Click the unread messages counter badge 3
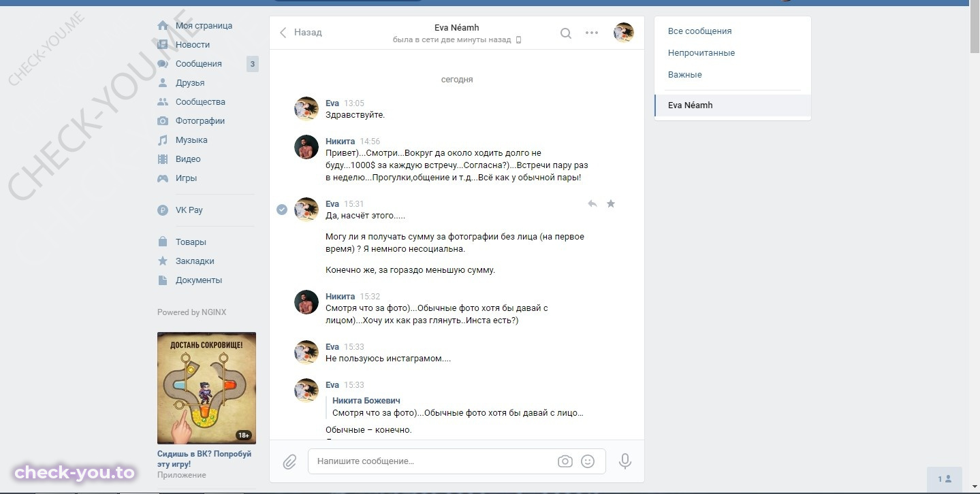 pyautogui.click(x=253, y=65)
